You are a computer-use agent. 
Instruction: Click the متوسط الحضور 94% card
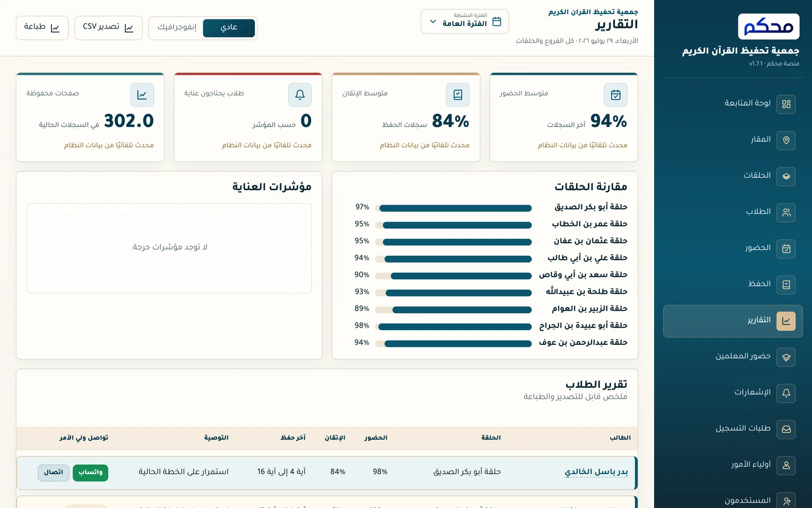coord(564,117)
